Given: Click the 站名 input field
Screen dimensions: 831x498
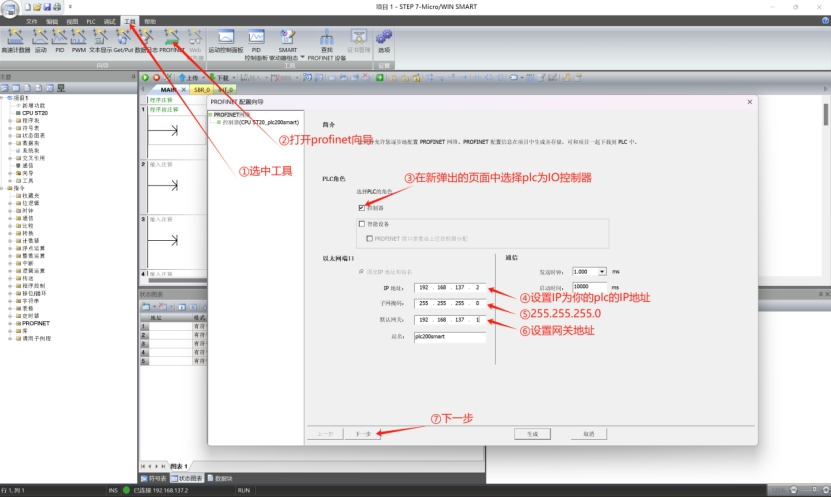Looking at the screenshot, I should [x=449, y=337].
